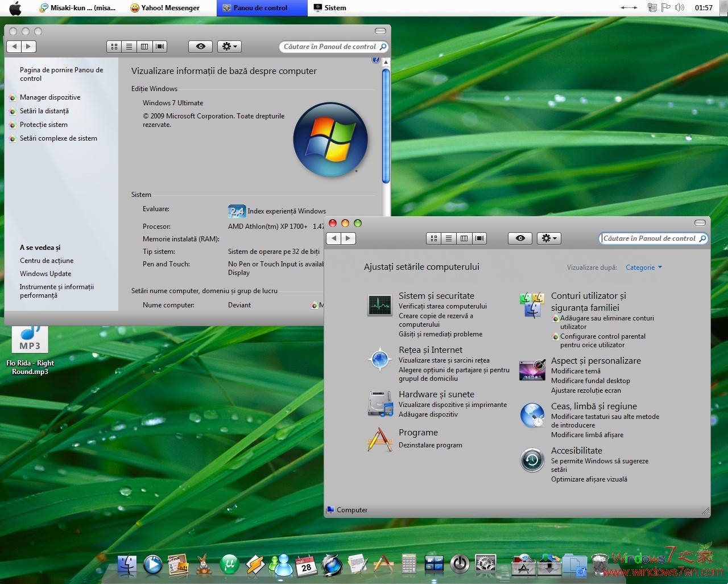Viewport: 728px width, 584px height.
Task: Launch uTorrent from the dock
Action: click(229, 565)
